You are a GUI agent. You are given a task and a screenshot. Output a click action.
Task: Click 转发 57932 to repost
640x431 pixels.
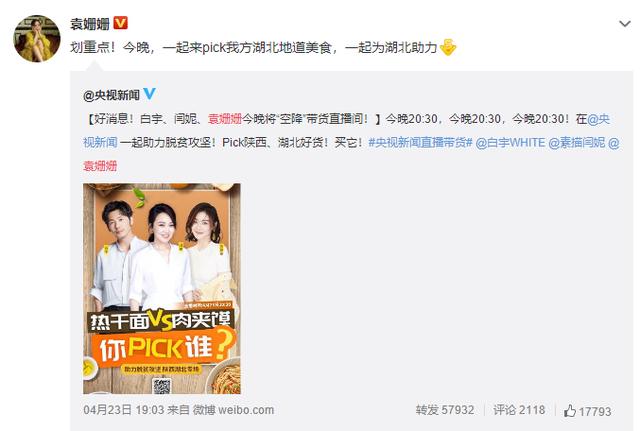tap(445, 410)
